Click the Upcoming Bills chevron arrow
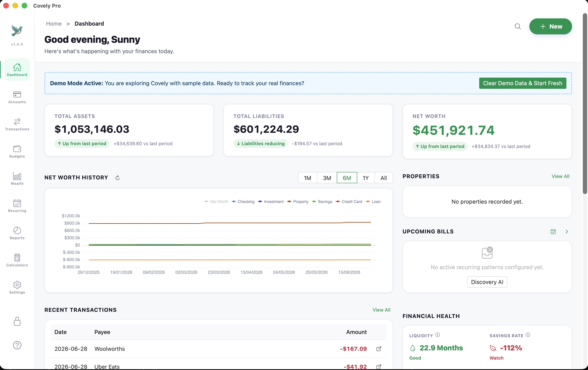This screenshot has width=588, height=370. pyautogui.click(x=567, y=232)
